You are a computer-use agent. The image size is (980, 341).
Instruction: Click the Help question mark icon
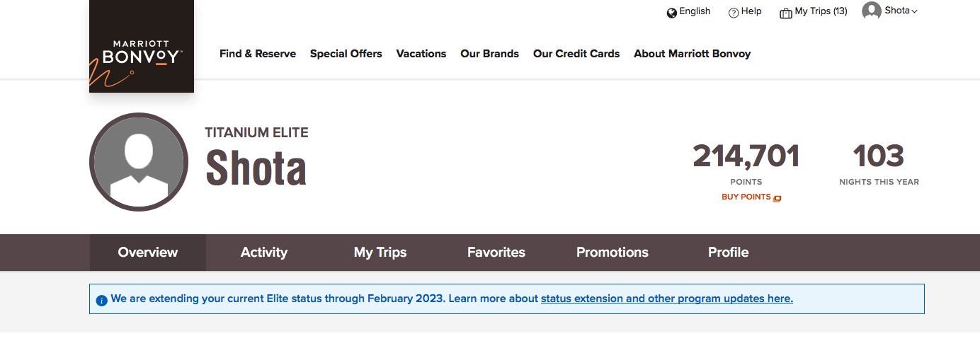pyautogui.click(x=734, y=13)
